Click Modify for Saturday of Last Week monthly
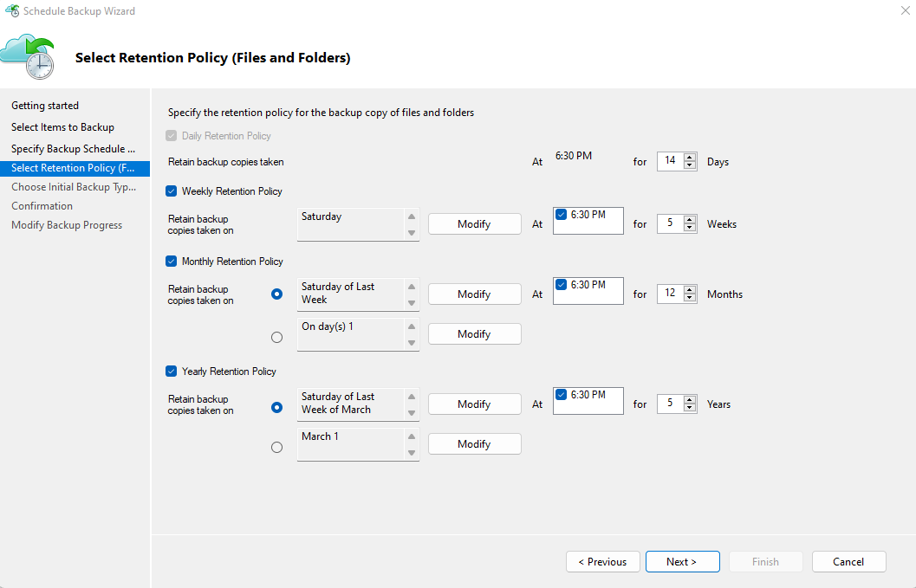Screen dimensions: 916x588 coord(474,294)
